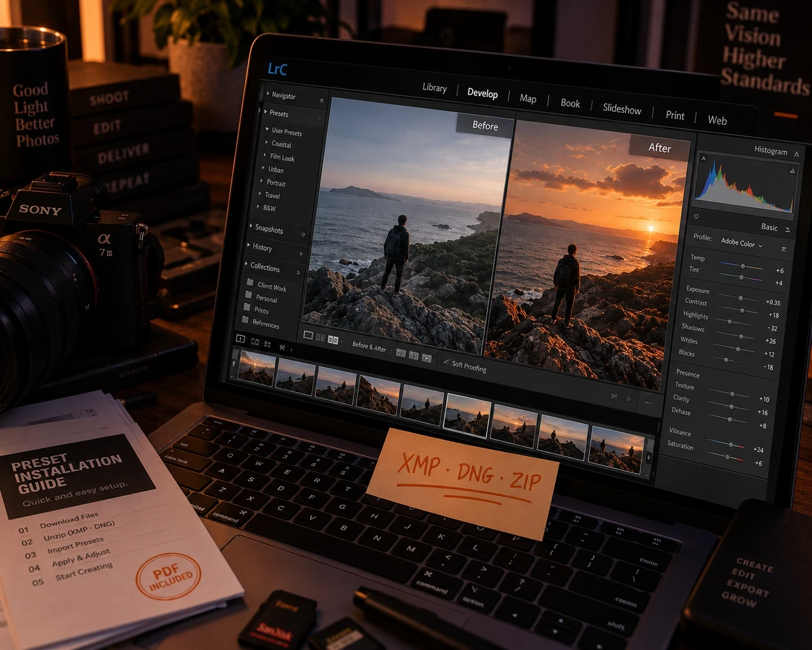
Task: Switch to the Print module
Action: click(675, 115)
